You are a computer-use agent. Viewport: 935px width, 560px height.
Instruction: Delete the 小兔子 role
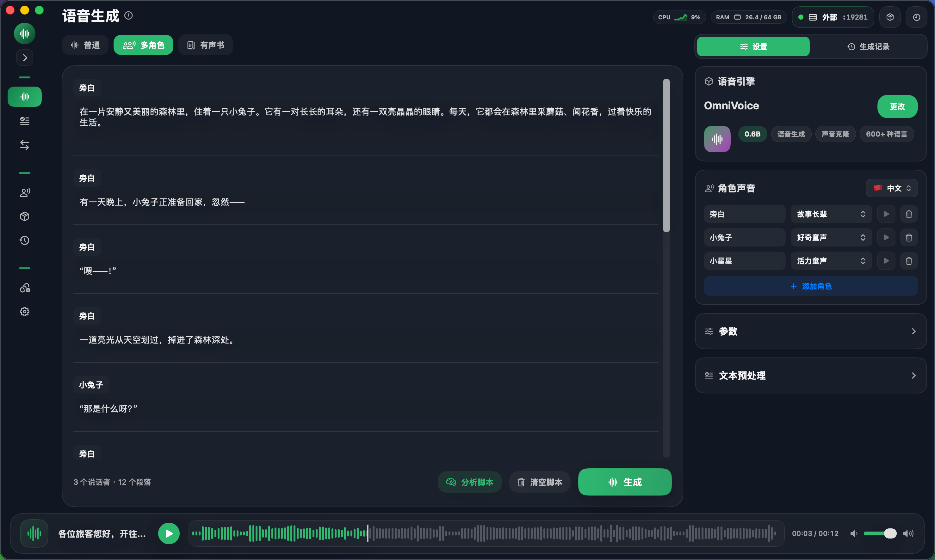(x=909, y=238)
